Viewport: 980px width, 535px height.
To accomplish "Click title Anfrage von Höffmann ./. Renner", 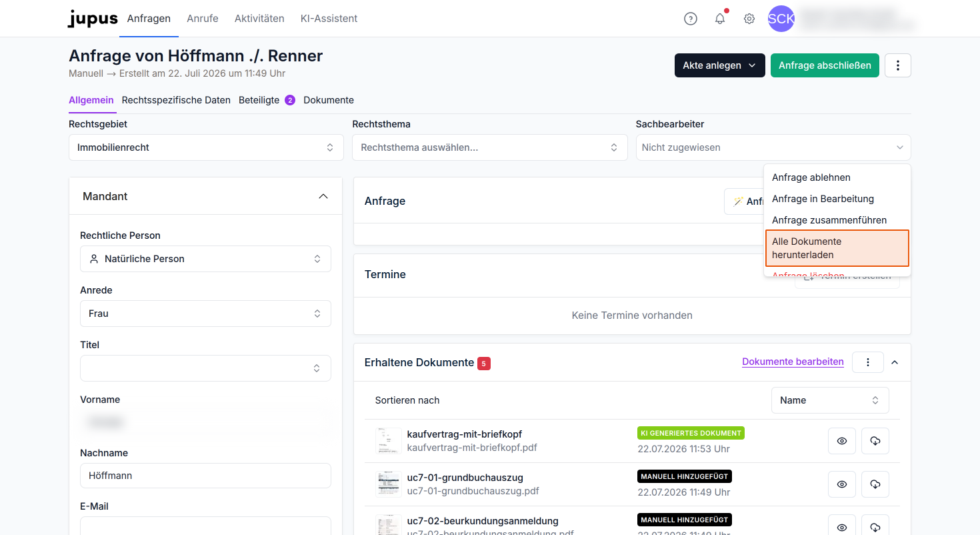I will (x=196, y=55).
